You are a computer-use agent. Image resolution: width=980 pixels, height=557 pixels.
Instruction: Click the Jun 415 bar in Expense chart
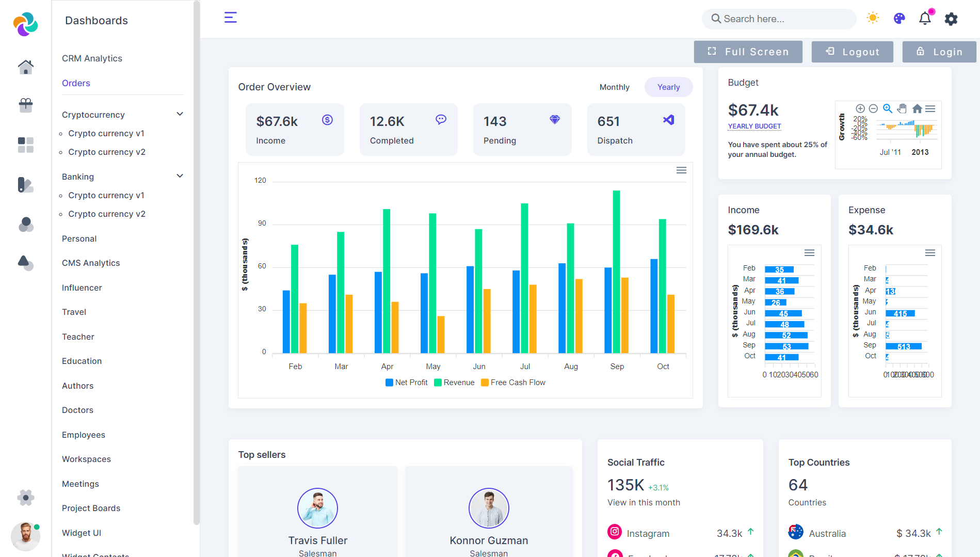point(900,313)
